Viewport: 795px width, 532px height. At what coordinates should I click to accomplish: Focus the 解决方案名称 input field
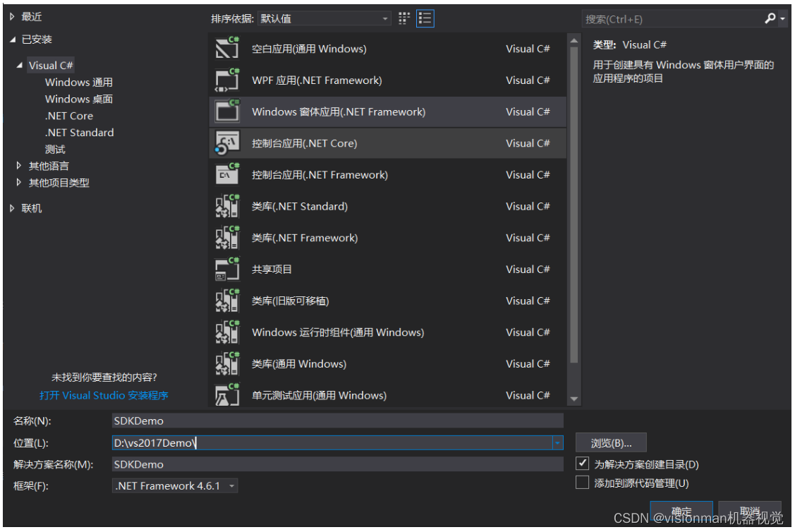(x=338, y=464)
